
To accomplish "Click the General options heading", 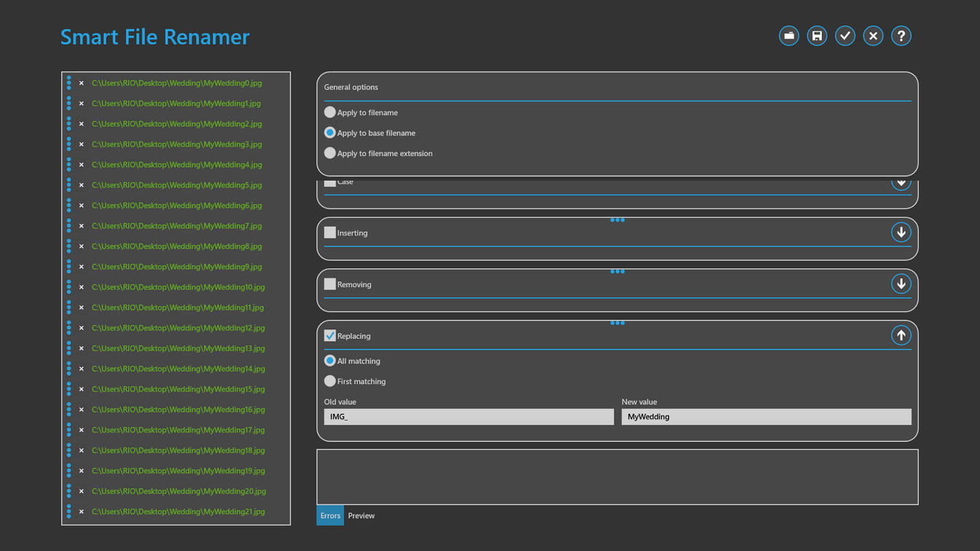I will [x=351, y=87].
